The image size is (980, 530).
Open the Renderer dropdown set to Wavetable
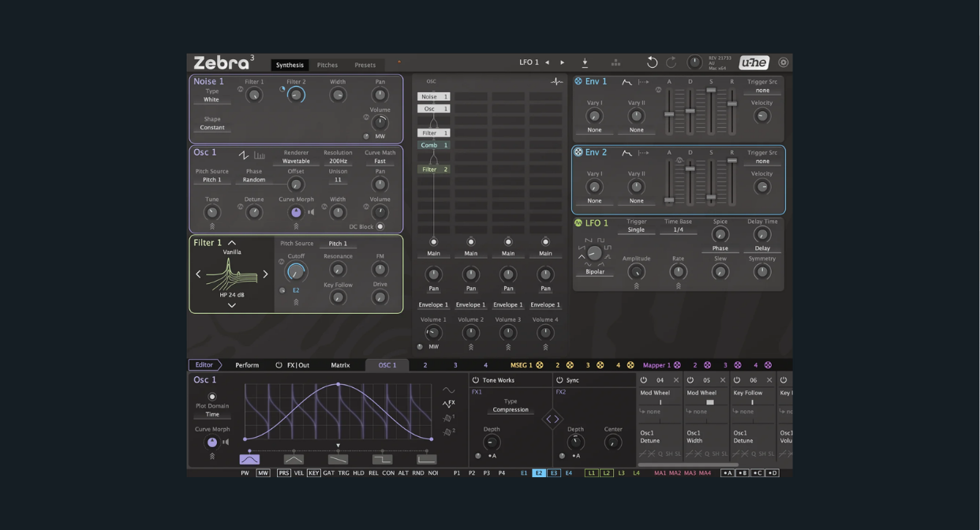coord(297,160)
